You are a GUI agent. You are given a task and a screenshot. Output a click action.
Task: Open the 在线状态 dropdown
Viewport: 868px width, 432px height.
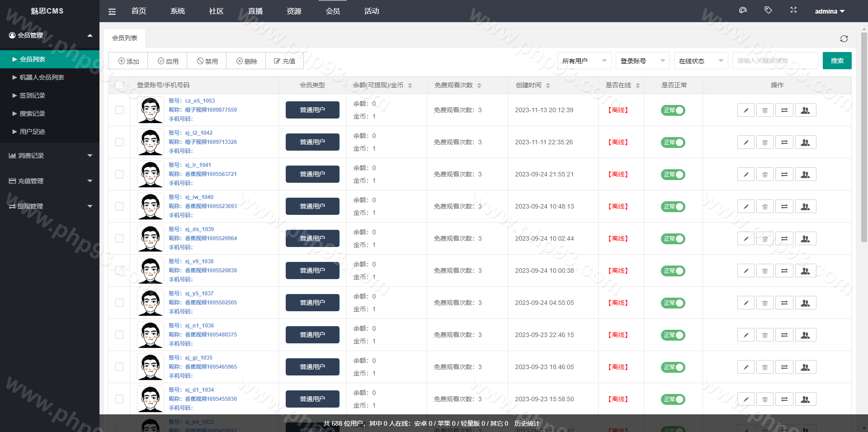pos(701,61)
